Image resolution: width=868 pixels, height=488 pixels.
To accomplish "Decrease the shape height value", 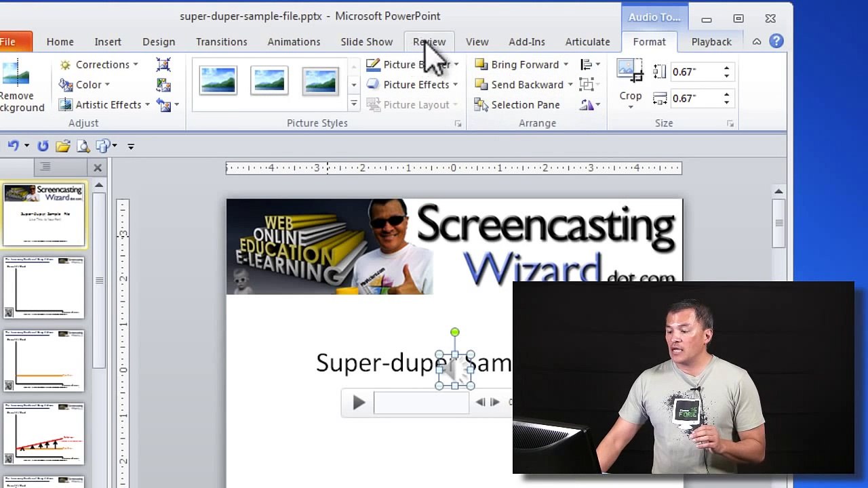I will coord(726,75).
